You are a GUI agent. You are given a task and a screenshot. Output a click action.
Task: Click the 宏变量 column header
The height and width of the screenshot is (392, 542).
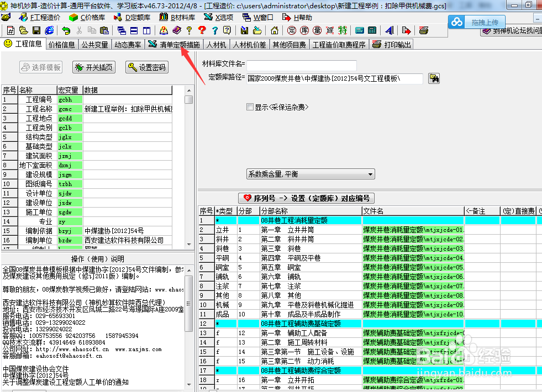pos(70,90)
